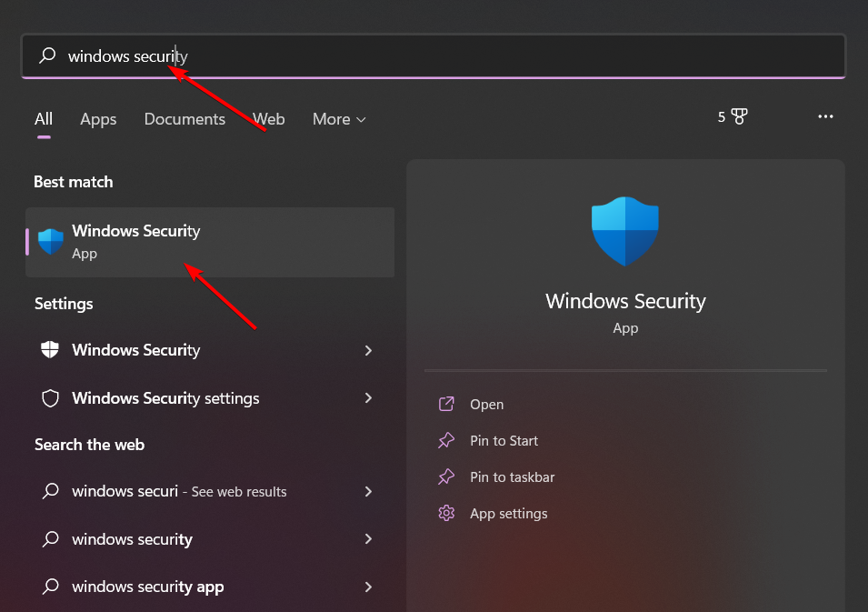Open Microsoft Rewards via the medal badge icon
The height and width of the screenshot is (612, 868).
(738, 116)
